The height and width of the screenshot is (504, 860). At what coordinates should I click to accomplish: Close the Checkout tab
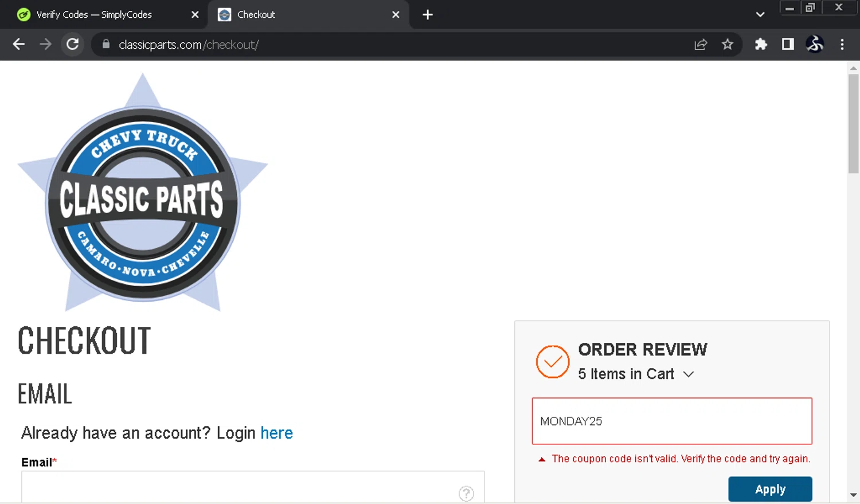396,15
